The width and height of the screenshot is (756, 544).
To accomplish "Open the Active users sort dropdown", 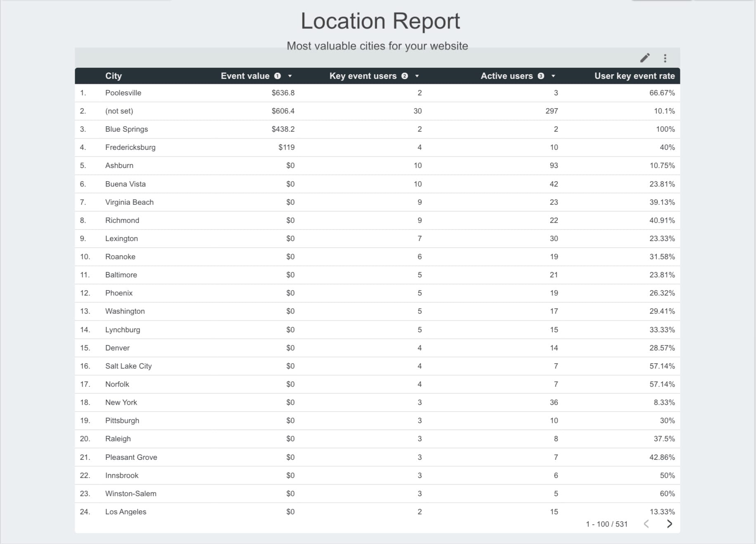I will pyautogui.click(x=553, y=76).
